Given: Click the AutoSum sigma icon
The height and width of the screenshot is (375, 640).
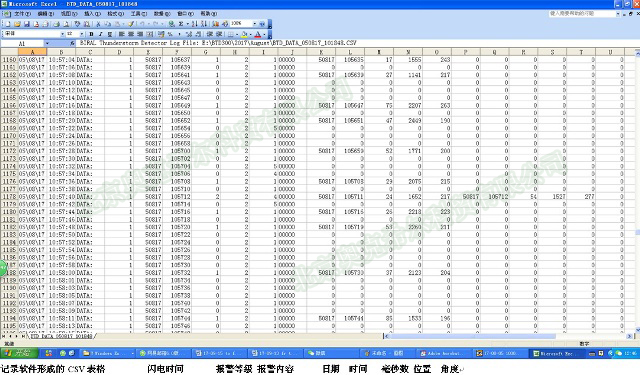Looking at the screenshot, I should point(181,24).
